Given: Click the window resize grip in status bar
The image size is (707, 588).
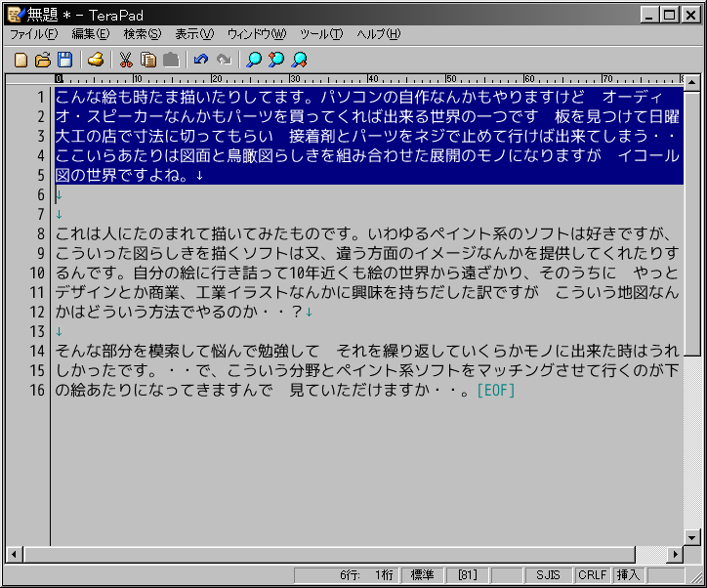Looking at the screenshot, I should point(696,577).
